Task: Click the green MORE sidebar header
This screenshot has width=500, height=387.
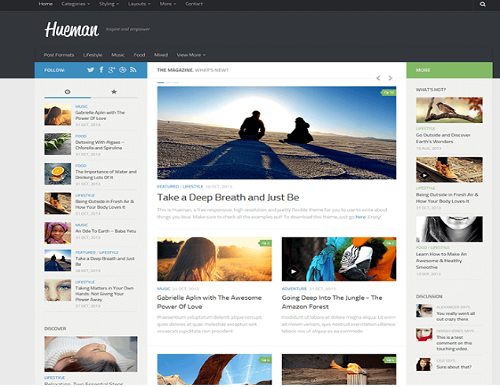Action: tap(449, 70)
